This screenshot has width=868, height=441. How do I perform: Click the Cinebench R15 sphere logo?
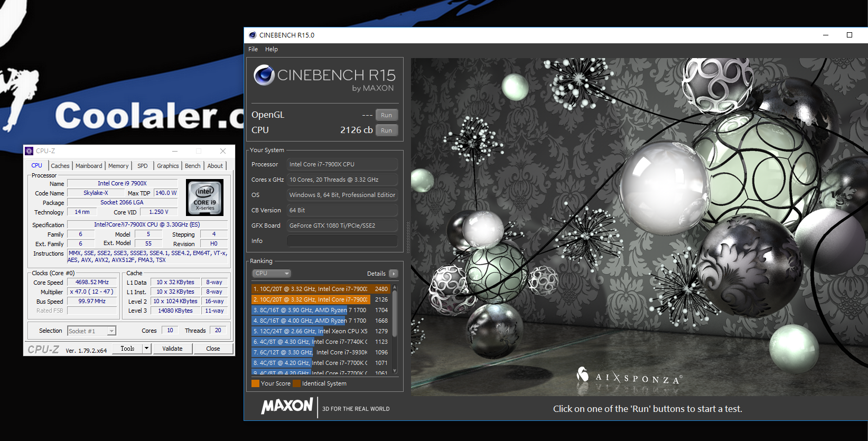click(x=264, y=75)
